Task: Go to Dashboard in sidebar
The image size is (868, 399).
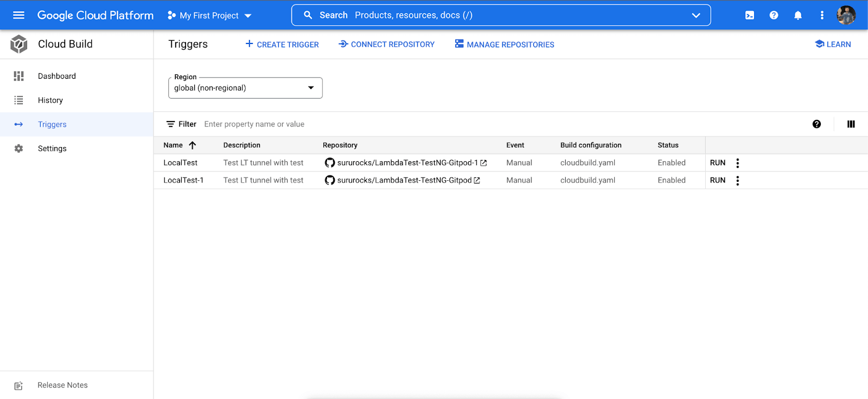Action: tap(57, 76)
